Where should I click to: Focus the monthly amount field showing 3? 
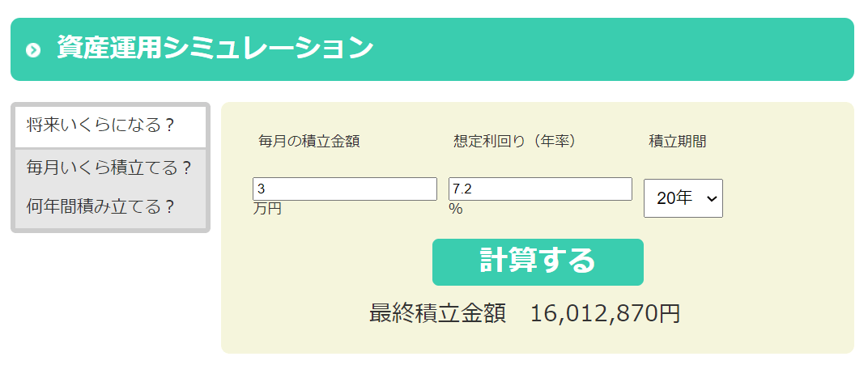click(x=345, y=189)
